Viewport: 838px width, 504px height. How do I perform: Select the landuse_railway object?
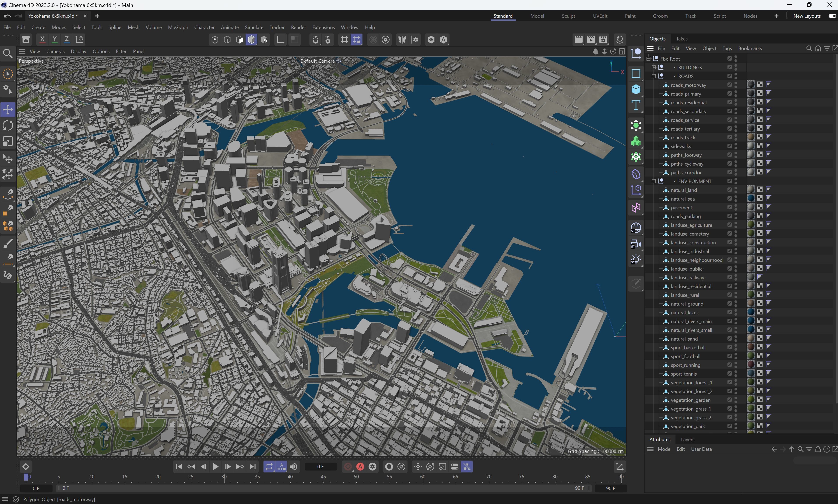click(x=687, y=277)
